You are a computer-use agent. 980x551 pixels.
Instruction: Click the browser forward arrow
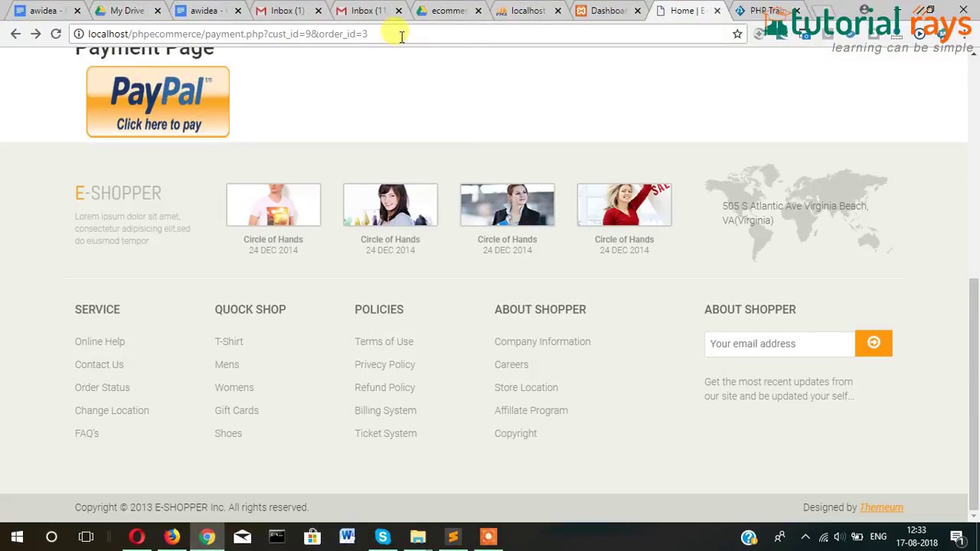35,34
